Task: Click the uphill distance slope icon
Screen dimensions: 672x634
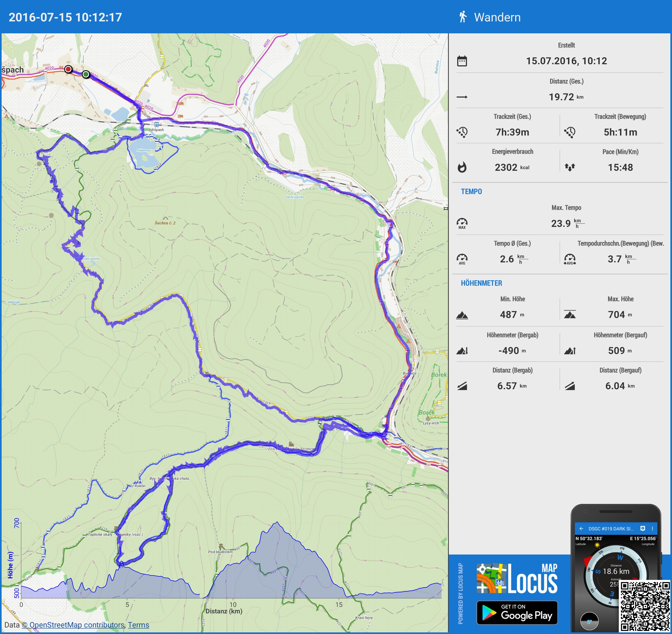Action: coord(570,386)
